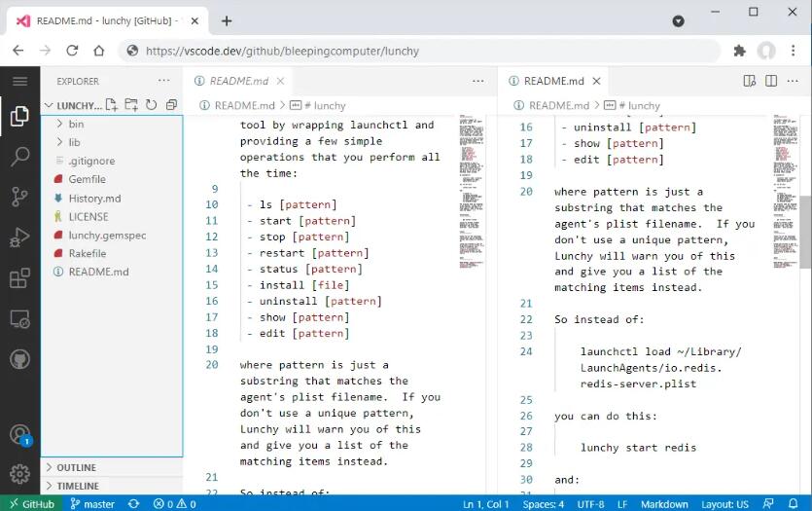Click Ln 1, Col 1 in status bar
The height and width of the screenshot is (511, 812).
(486, 504)
